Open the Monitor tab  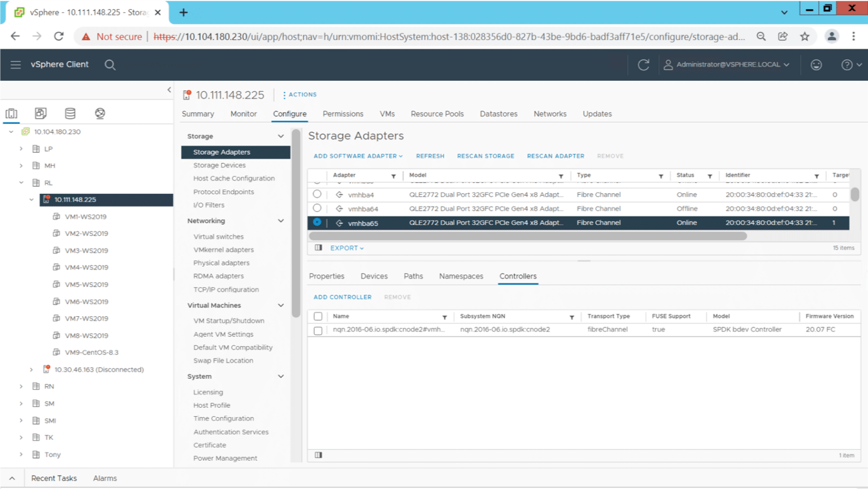point(244,114)
